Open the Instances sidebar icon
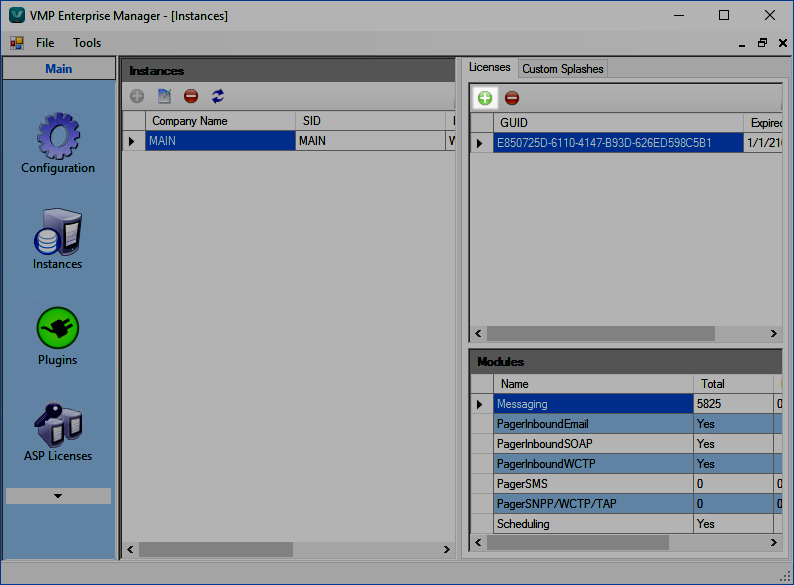 (x=58, y=232)
